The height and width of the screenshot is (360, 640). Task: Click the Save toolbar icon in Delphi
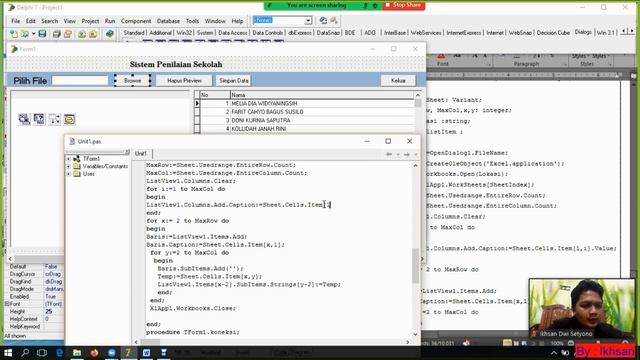(42, 34)
